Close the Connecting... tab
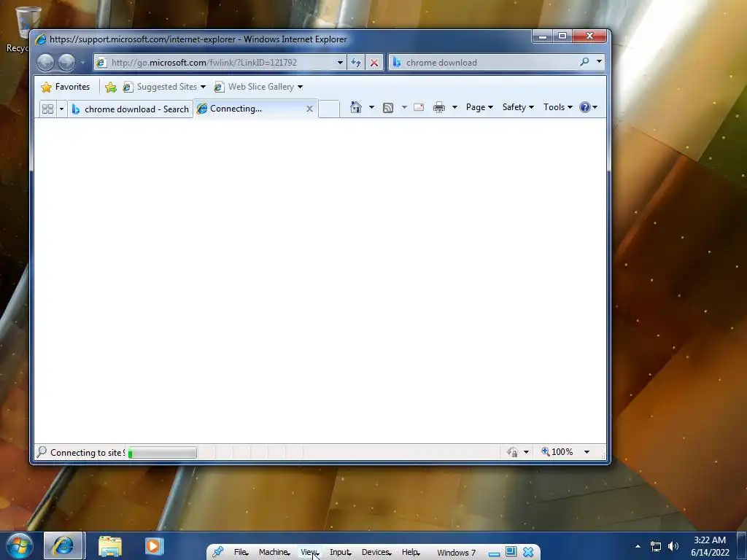Viewport: 747px width, 560px height. [309, 109]
